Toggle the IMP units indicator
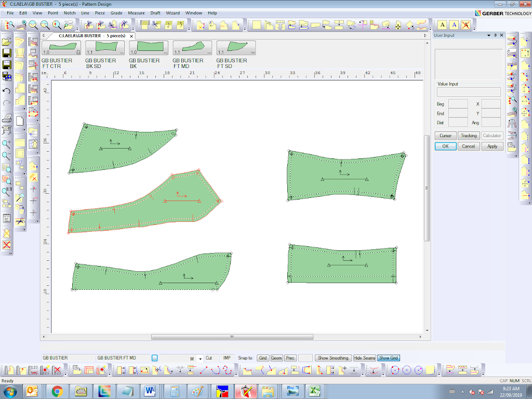This screenshot has height=399, width=532. click(x=227, y=358)
